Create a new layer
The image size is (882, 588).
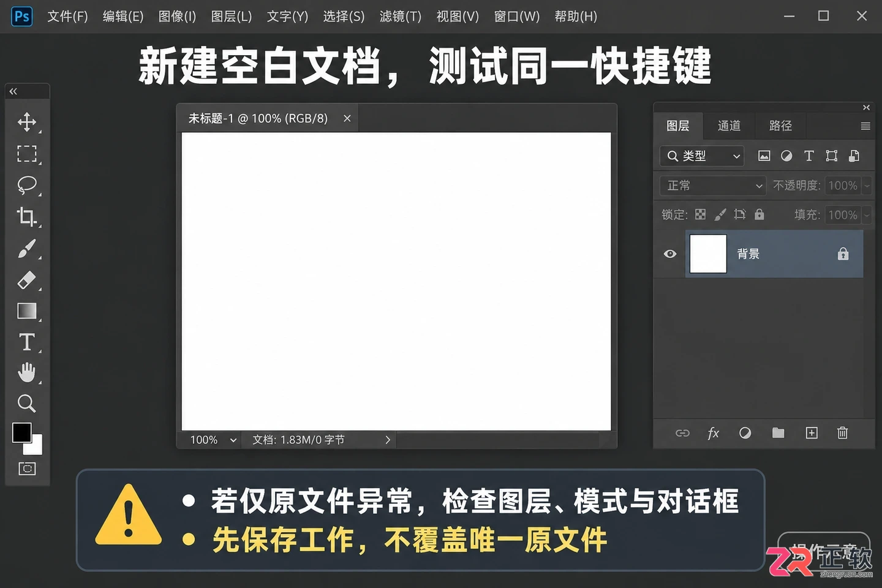click(812, 433)
